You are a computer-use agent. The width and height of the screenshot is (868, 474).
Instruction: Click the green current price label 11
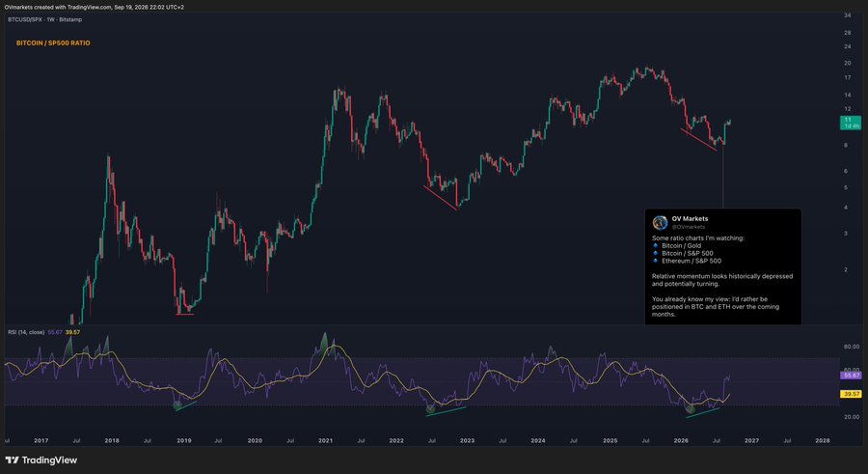851,123
